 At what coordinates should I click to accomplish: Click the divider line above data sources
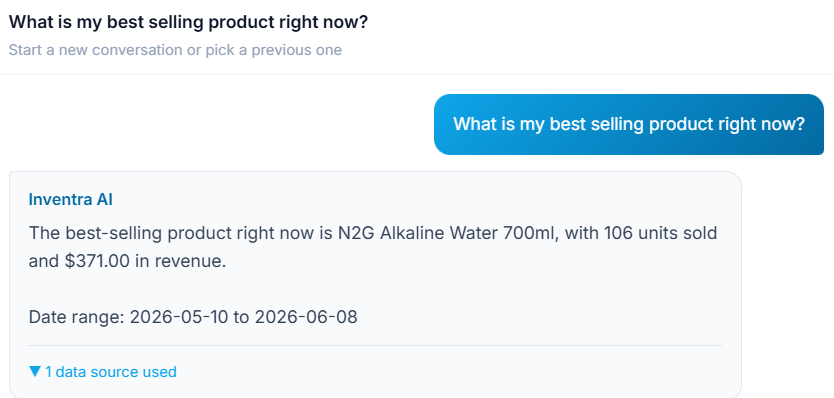tap(375, 346)
